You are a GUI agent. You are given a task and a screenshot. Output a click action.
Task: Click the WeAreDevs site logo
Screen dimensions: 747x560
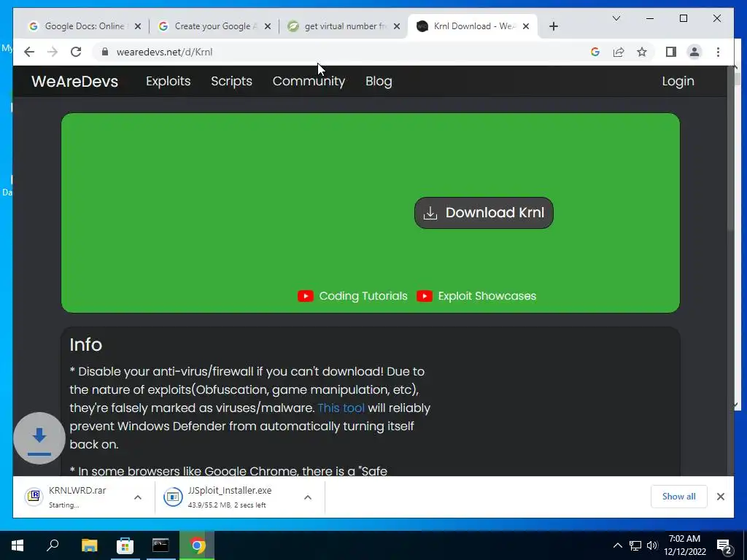[x=75, y=82]
